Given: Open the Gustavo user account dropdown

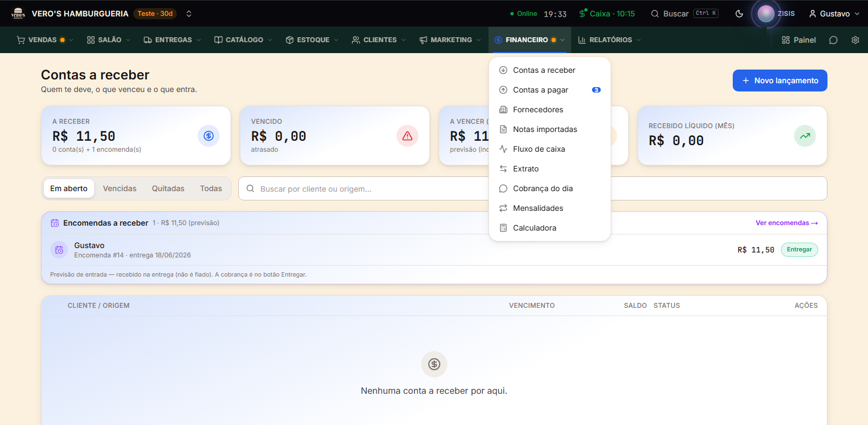Looking at the screenshot, I should pyautogui.click(x=834, y=14).
